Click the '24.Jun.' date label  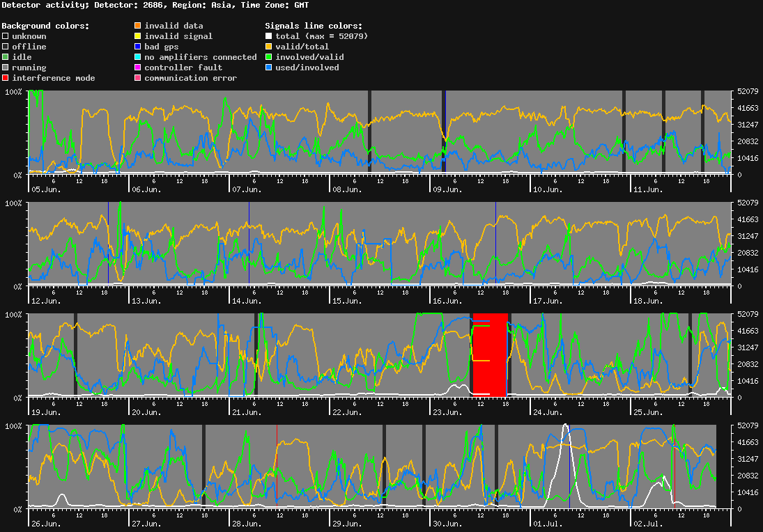tap(548, 412)
